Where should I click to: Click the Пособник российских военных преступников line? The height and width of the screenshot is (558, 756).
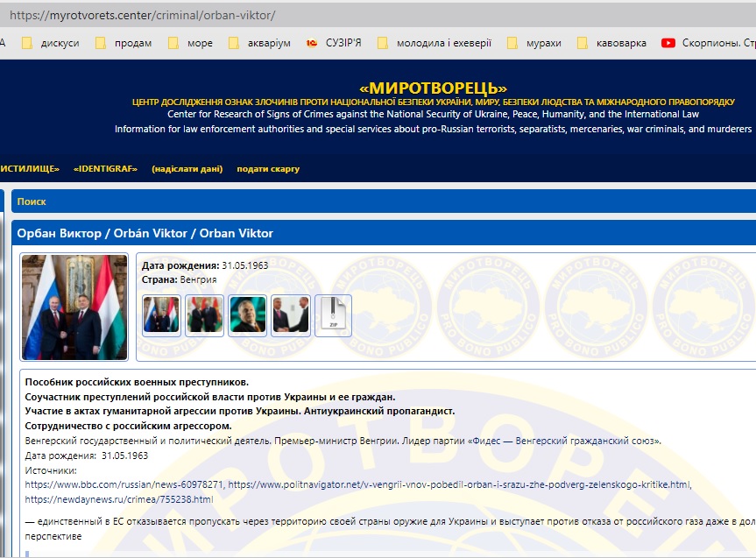tap(137, 383)
